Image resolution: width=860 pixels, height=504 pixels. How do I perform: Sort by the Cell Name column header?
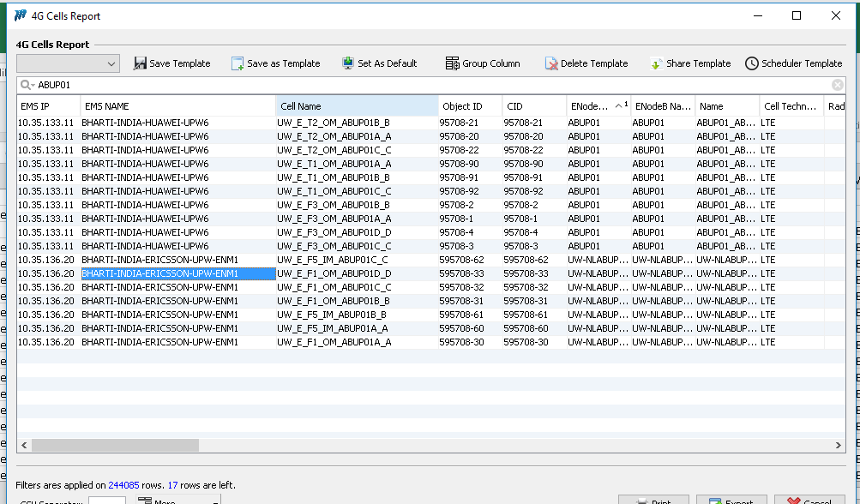coord(357,106)
